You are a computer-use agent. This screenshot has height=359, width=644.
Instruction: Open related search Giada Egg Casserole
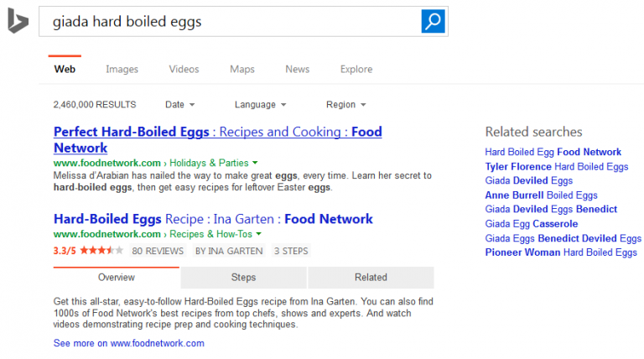pyautogui.click(x=531, y=224)
